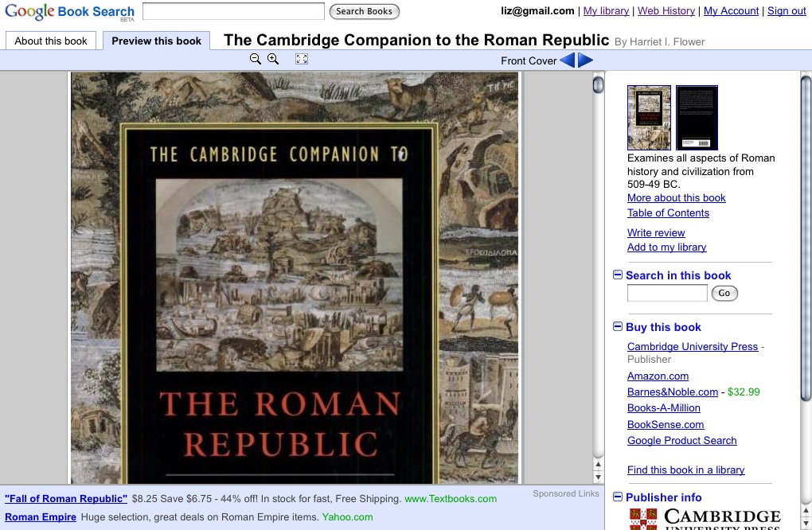Click the zoom in magnifier icon

point(273,59)
